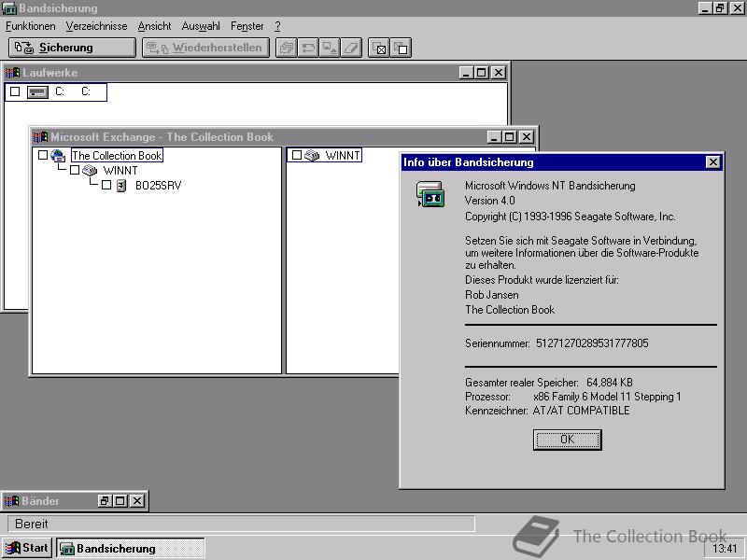Close the Info über Bandsicherung dialog
Image resolution: width=747 pixels, height=560 pixels.
[712, 162]
